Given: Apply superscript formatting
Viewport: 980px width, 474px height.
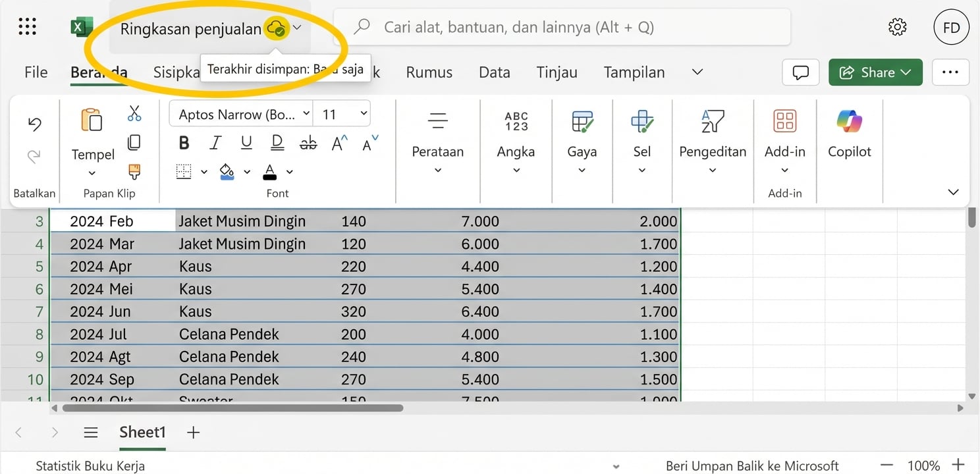Looking at the screenshot, I should point(338,142).
